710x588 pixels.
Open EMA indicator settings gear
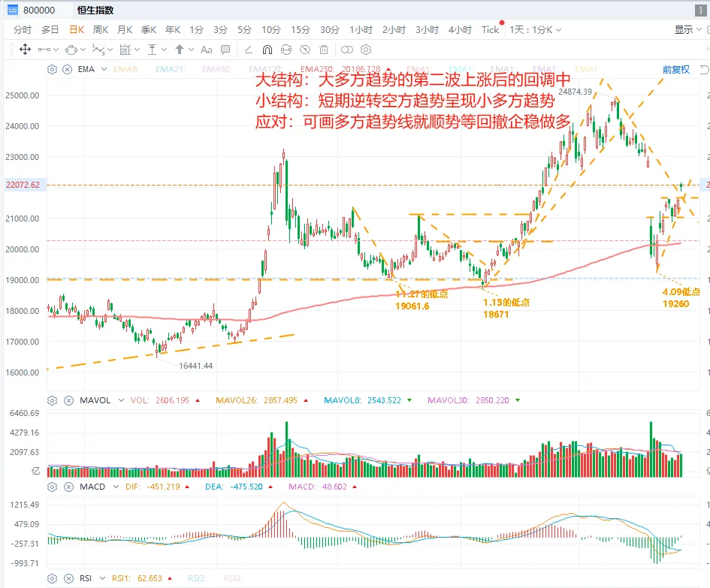(52, 69)
